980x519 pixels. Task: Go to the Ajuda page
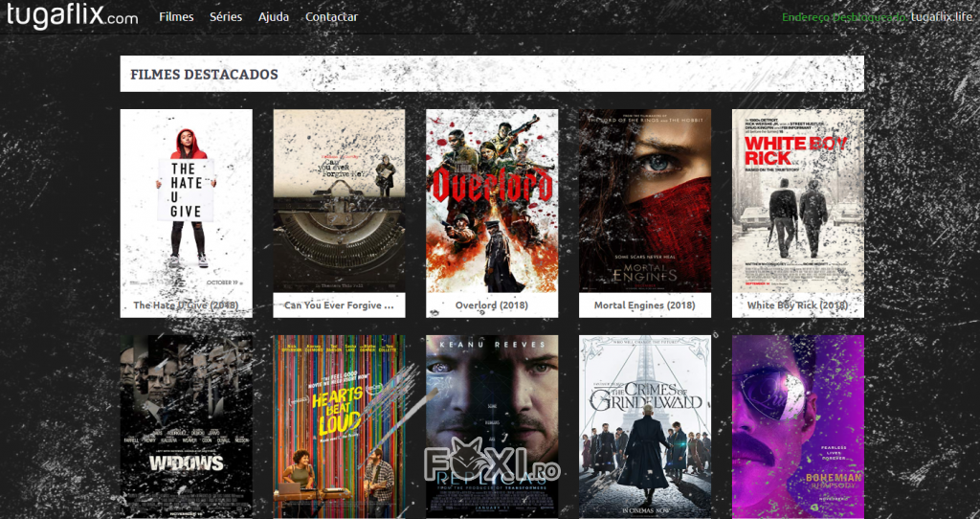click(274, 17)
